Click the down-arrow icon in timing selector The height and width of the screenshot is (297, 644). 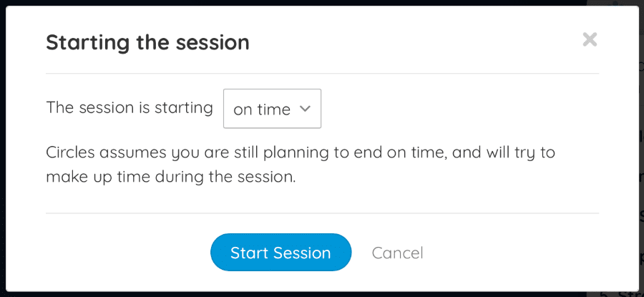point(304,109)
